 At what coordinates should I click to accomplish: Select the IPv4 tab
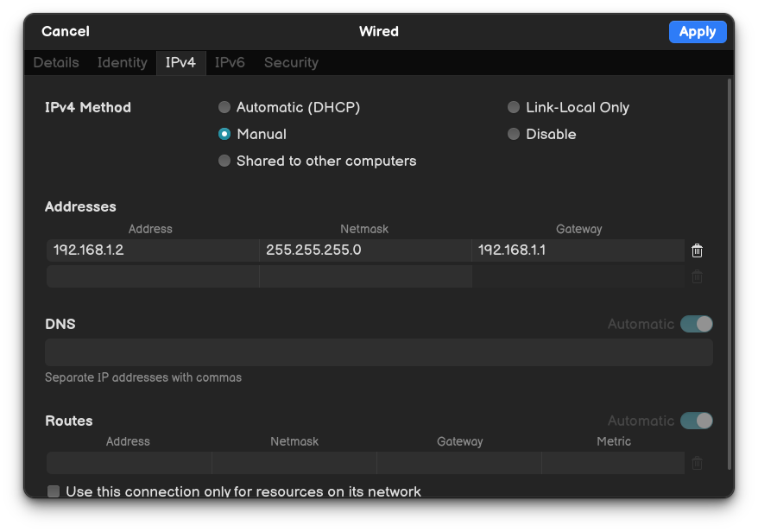click(x=180, y=62)
